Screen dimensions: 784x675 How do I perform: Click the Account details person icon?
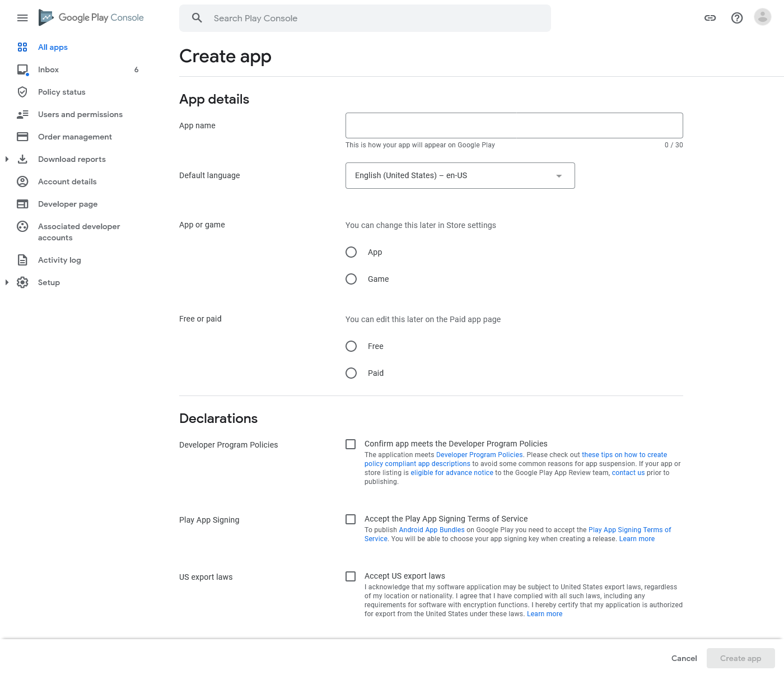tap(22, 181)
